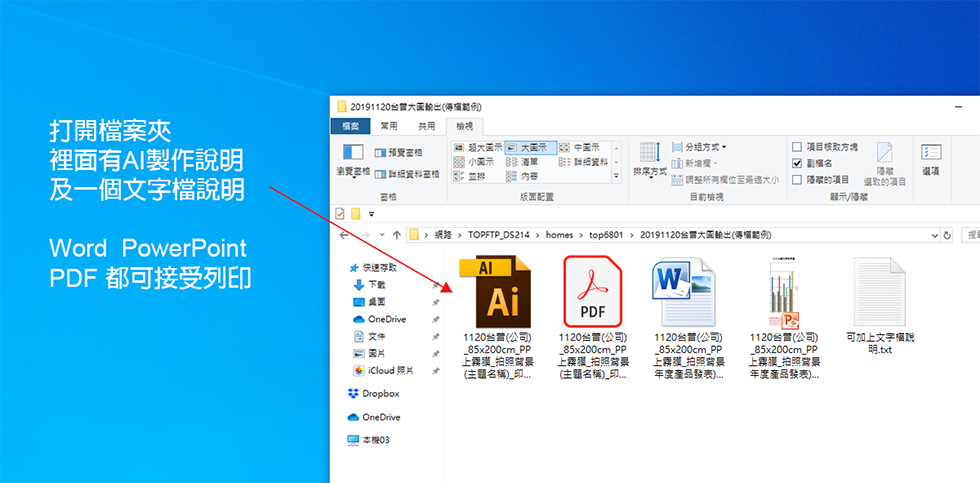The height and width of the screenshot is (483, 980).
Task: Switch to the 常用 ribbon tab
Action: tap(389, 126)
